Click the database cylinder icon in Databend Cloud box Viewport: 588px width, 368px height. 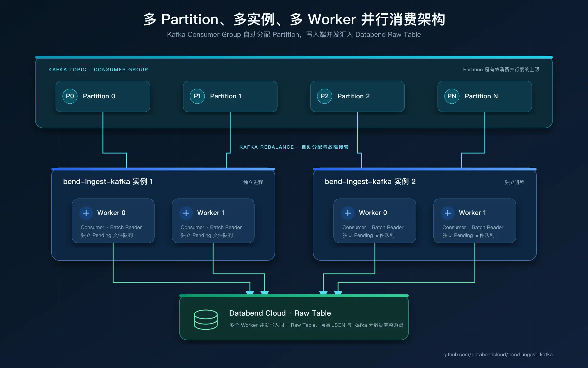pos(206,319)
